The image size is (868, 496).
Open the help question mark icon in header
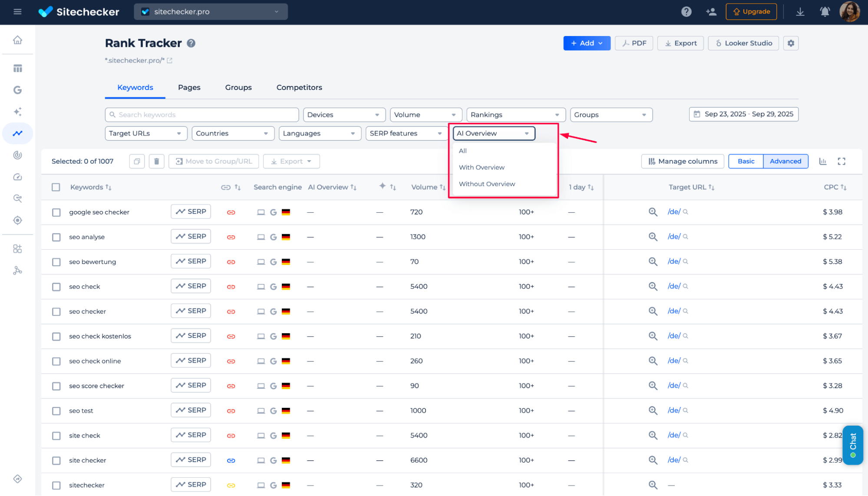[686, 12]
